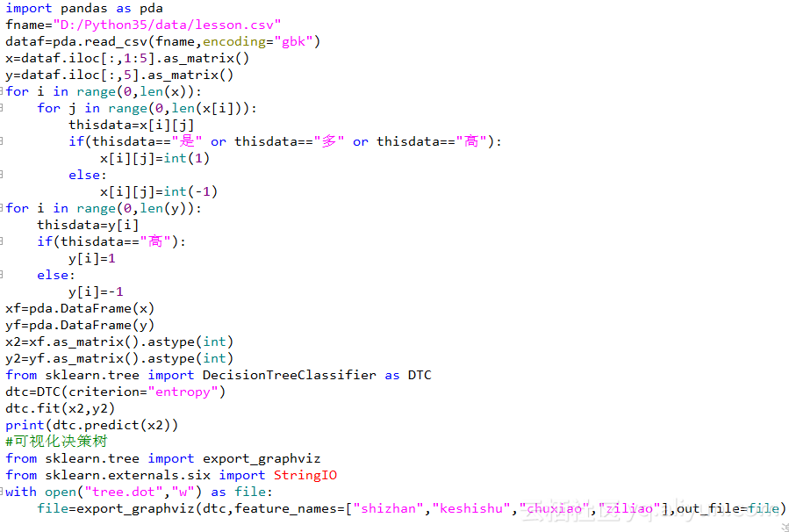Collapse the 'for i in range(0,len(x))' block
Image resolution: width=789 pixels, height=532 pixels.
(x=2, y=91)
